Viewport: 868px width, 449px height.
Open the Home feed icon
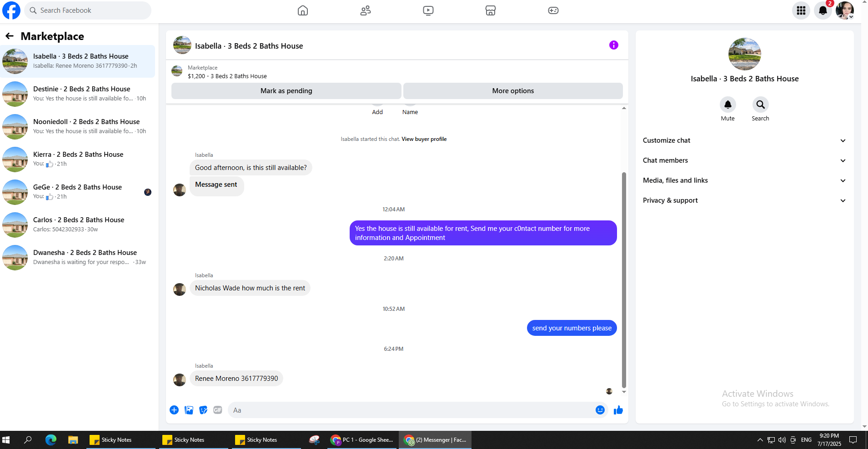click(x=303, y=10)
